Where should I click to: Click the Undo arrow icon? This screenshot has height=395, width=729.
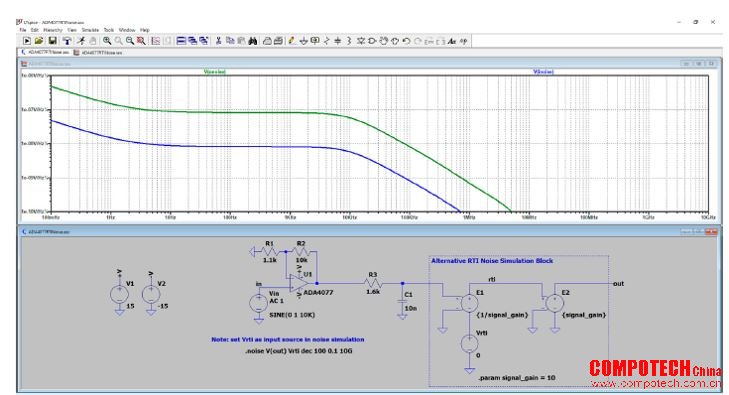(x=406, y=41)
